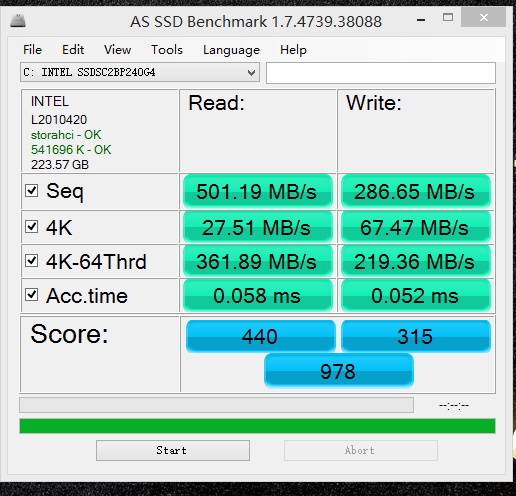Open the Help menu
The width and height of the screenshot is (516, 496).
tap(293, 50)
